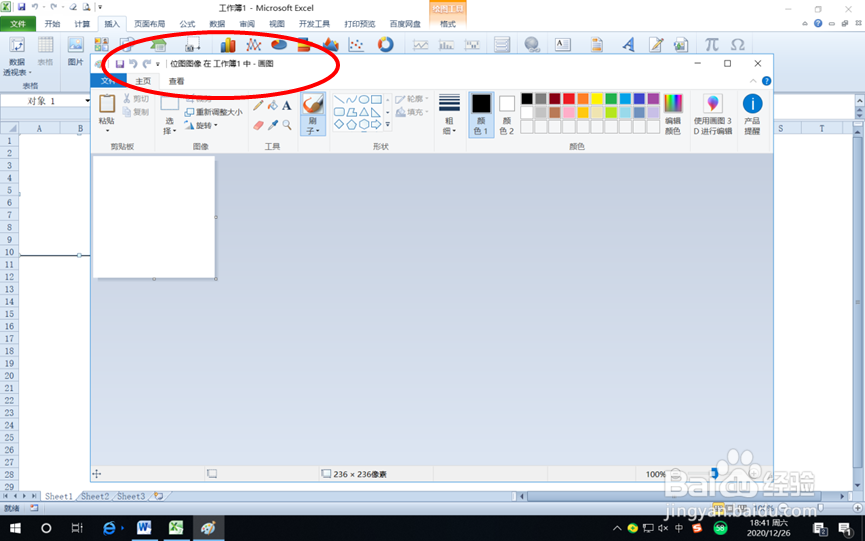Switch to the Paint Home (主页) tab
Viewport: 865px width, 541px height.
click(x=143, y=81)
